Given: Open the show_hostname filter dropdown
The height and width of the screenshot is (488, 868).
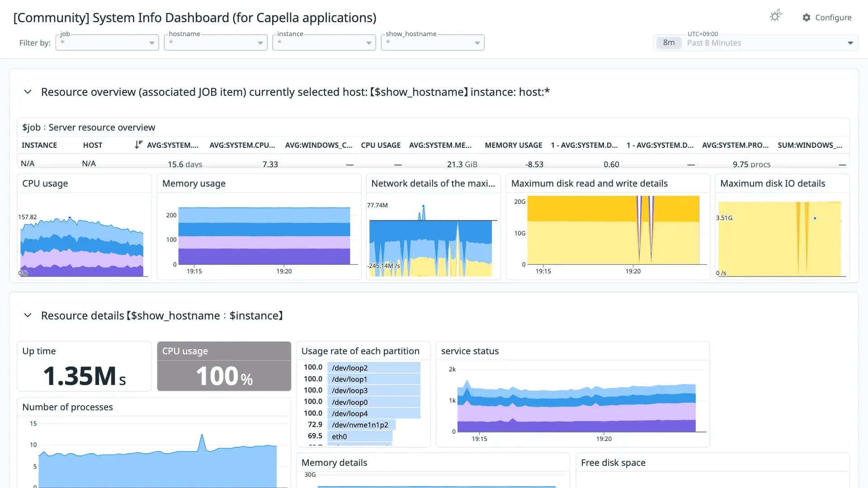Looking at the screenshot, I should tap(433, 42).
